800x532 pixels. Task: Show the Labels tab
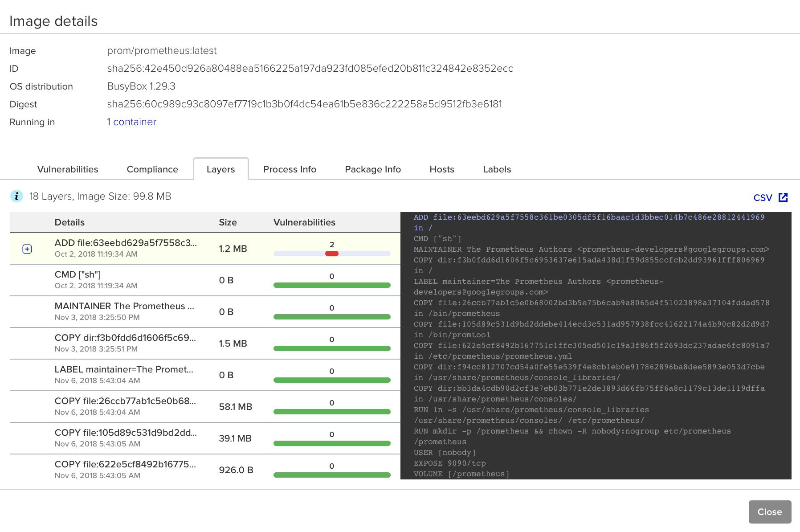click(497, 169)
